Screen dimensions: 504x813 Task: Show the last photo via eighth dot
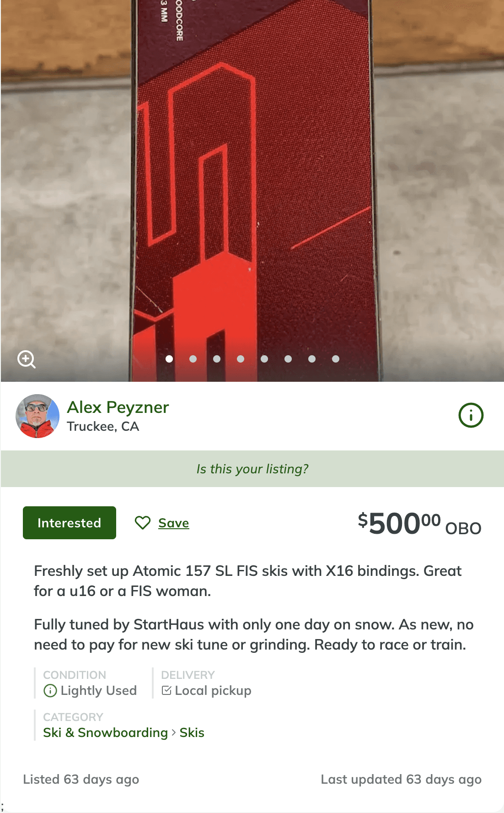point(336,359)
